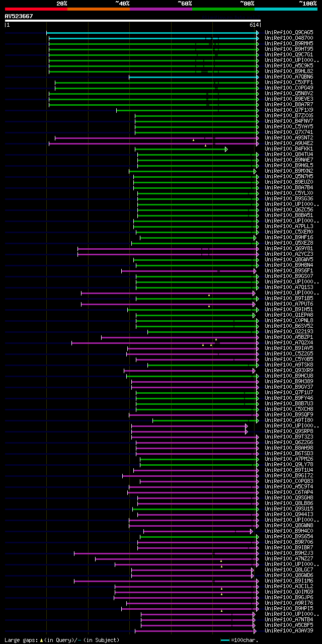Select label UniRef100_B9S654
Screen dimensions: 322x644
pos(288,536)
